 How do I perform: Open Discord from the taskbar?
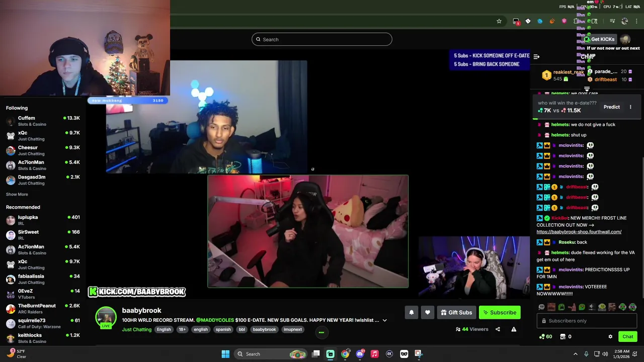[x=360, y=354]
